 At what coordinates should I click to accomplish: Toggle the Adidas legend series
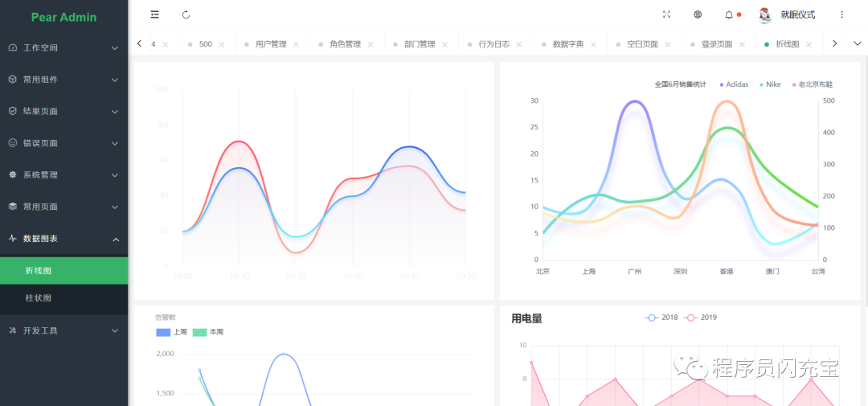[x=734, y=84]
